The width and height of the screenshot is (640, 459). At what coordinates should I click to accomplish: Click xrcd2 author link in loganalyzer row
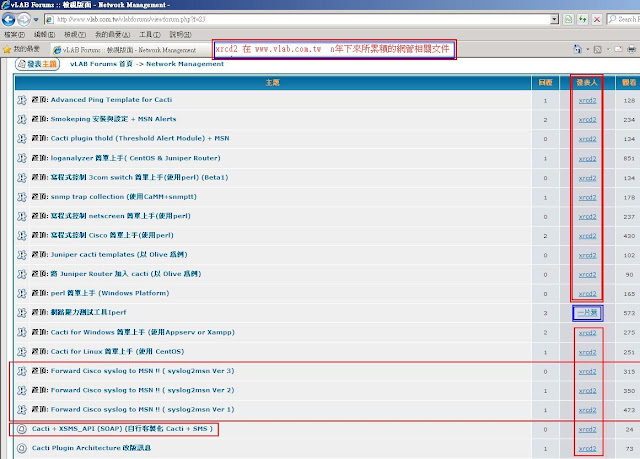tap(587, 158)
